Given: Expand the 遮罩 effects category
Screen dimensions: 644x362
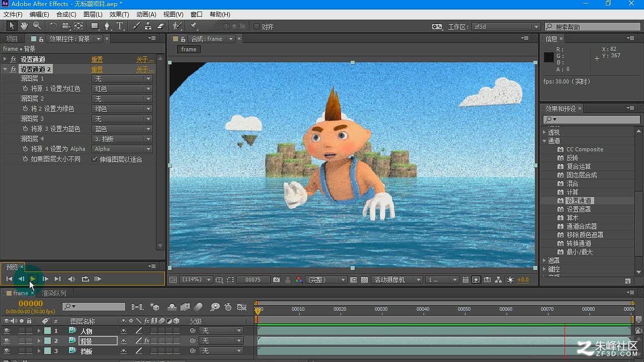Looking at the screenshot, I should tap(544, 260).
